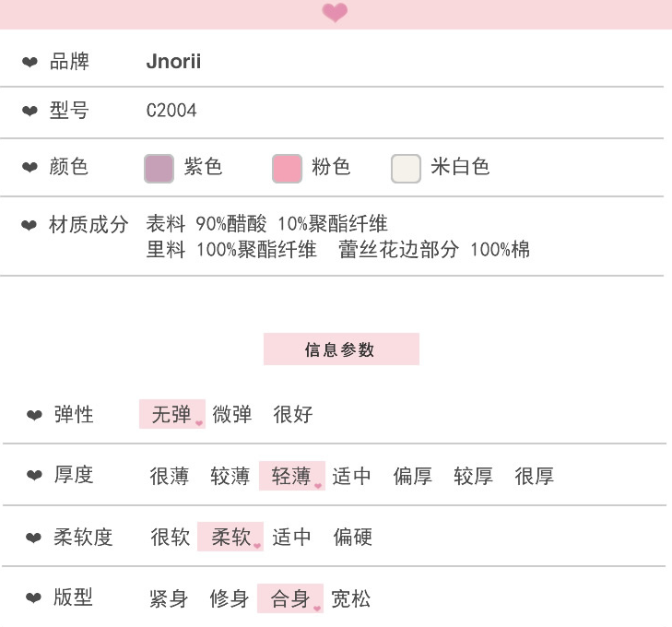Viewport: 672px width, 627px height.
Task: Click the 信息参数 section header
Action: pyautogui.click(x=341, y=349)
